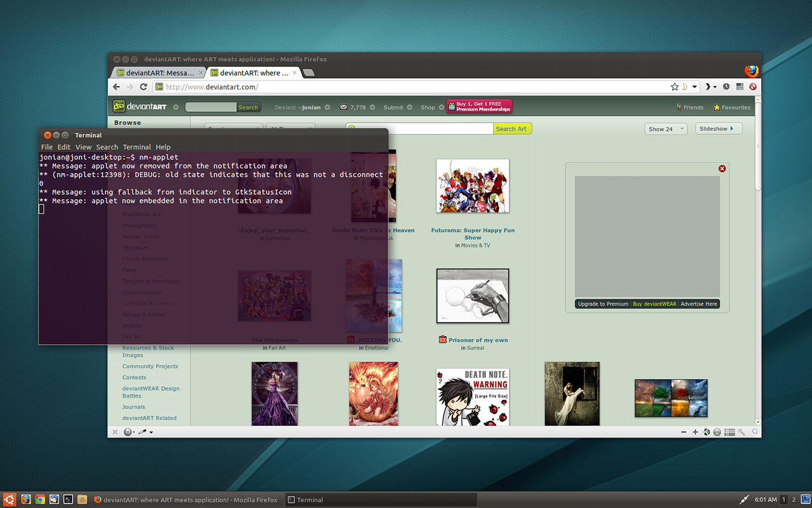Click the deviantART logo
812x508 pixels.
point(140,107)
